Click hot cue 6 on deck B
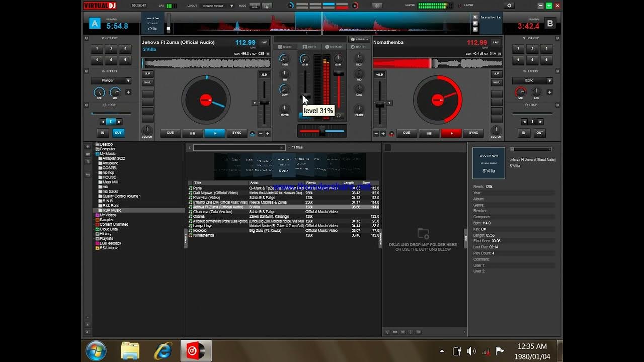Screen dimensions: 644x362 pyautogui.click(x=546, y=60)
